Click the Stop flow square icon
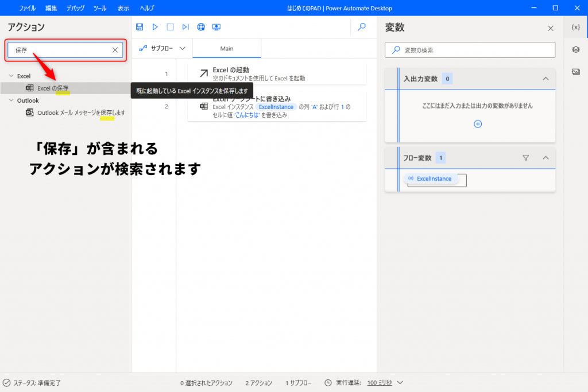The image size is (588, 392). click(170, 27)
